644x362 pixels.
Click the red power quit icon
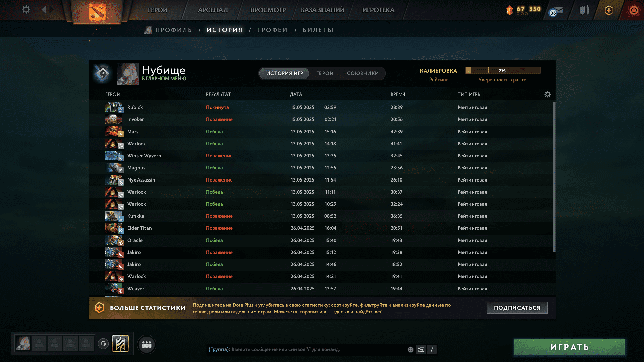(633, 10)
